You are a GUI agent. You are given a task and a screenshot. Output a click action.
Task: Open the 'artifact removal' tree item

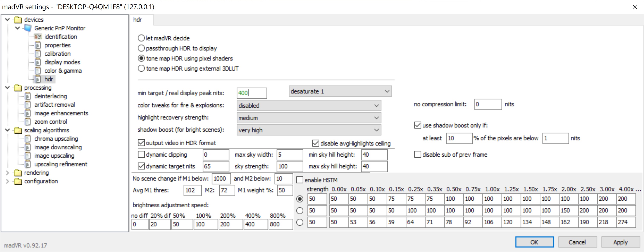[x=54, y=105]
